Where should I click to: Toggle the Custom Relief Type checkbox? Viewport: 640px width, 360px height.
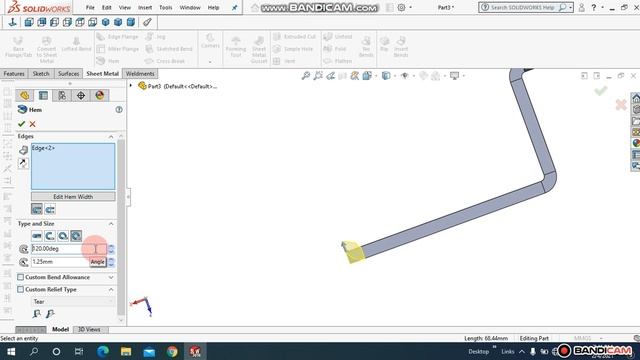point(21,289)
